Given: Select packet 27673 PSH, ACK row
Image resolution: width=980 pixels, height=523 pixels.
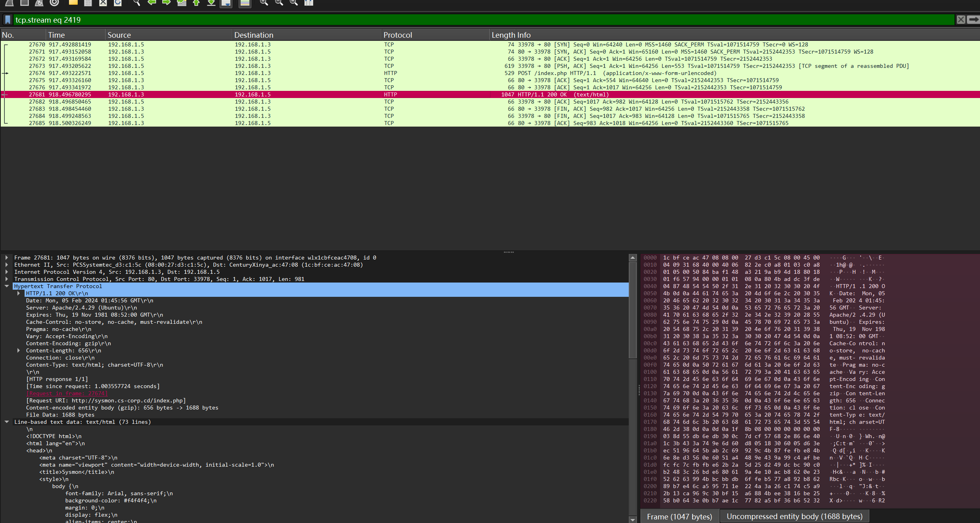Looking at the screenshot, I should (490, 66).
